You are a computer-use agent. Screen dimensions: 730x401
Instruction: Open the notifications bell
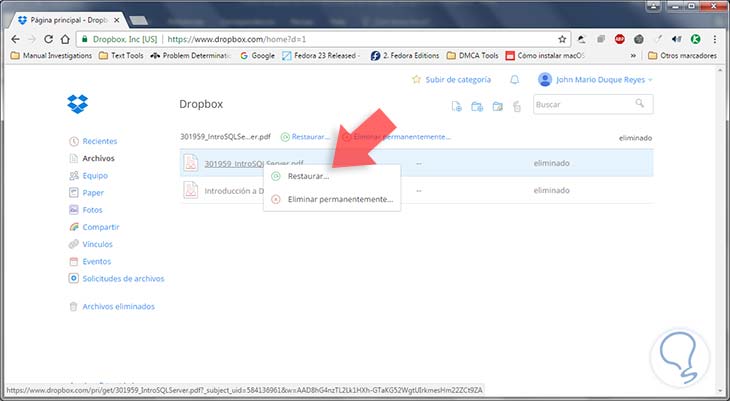514,80
